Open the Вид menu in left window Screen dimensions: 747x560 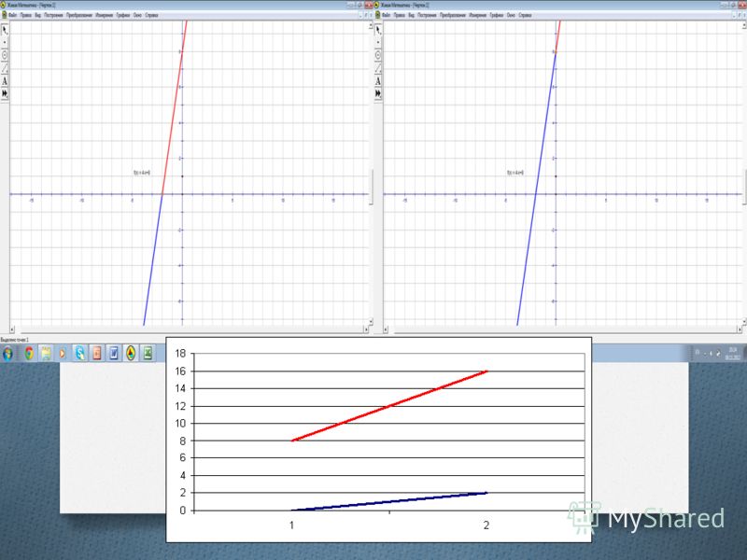pyautogui.click(x=38, y=15)
